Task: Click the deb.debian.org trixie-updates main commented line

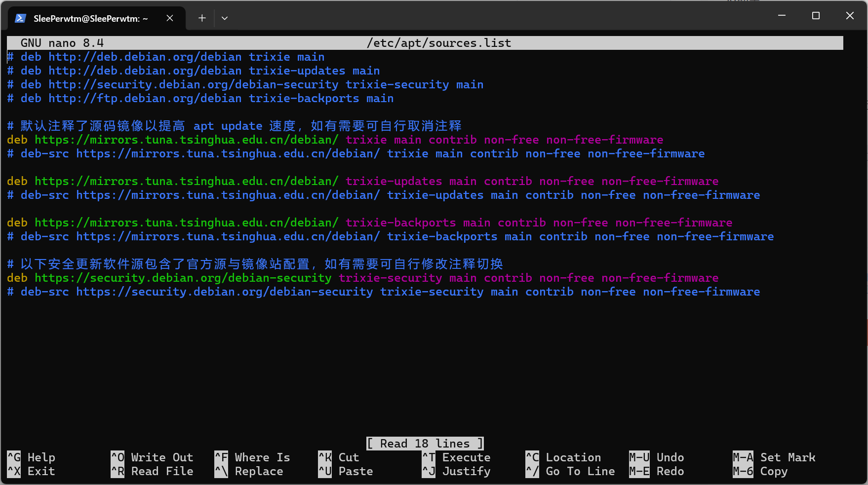Action: (x=194, y=71)
